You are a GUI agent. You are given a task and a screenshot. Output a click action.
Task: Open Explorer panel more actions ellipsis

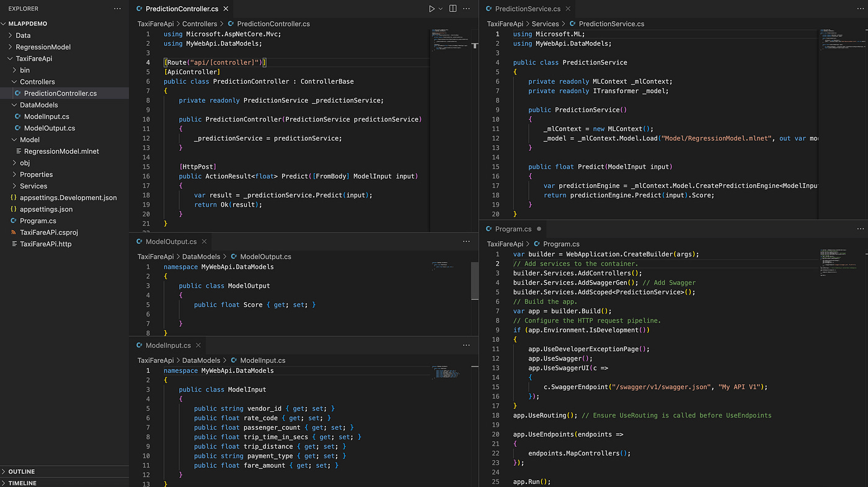(x=117, y=9)
